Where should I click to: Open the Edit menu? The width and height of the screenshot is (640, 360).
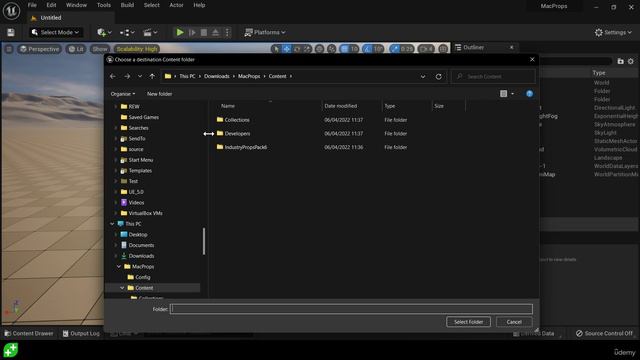pos(51,5)
